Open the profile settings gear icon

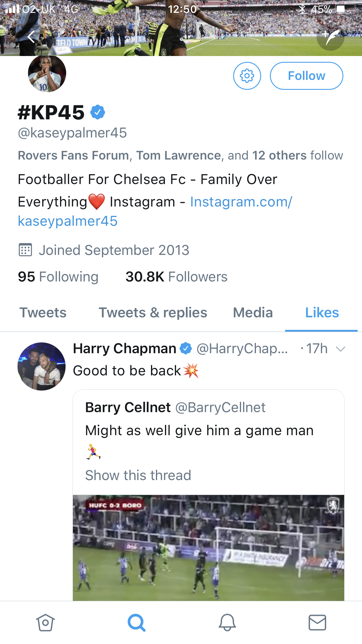(x=247, y=76)
